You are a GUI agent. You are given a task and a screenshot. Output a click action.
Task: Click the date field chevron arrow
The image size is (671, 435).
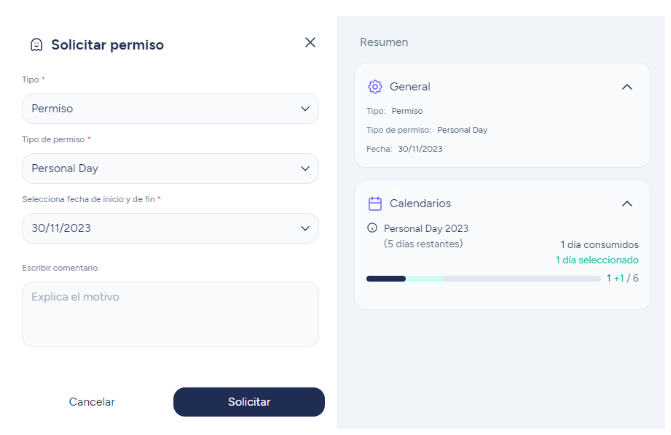[305, 228]
